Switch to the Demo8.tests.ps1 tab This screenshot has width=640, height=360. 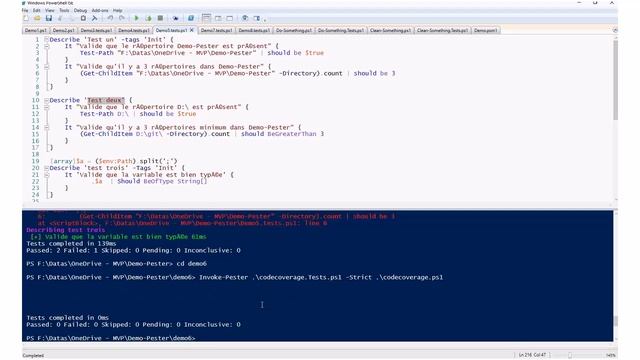[254, 30]
